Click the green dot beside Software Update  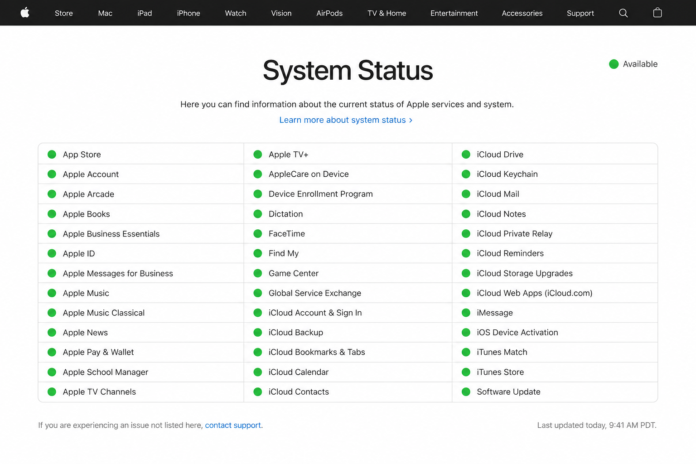[x=466, y=392]
